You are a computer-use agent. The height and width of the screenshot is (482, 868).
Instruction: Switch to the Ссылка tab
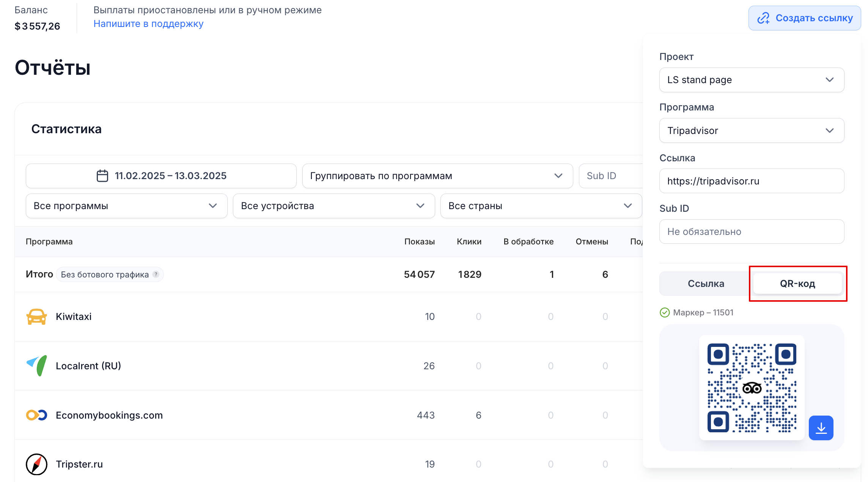[x=706, y=284]
